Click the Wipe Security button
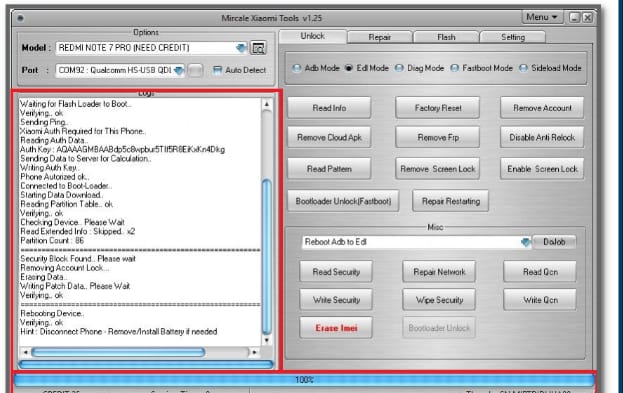Screen dimensions: 623x393 pos(439,300)
